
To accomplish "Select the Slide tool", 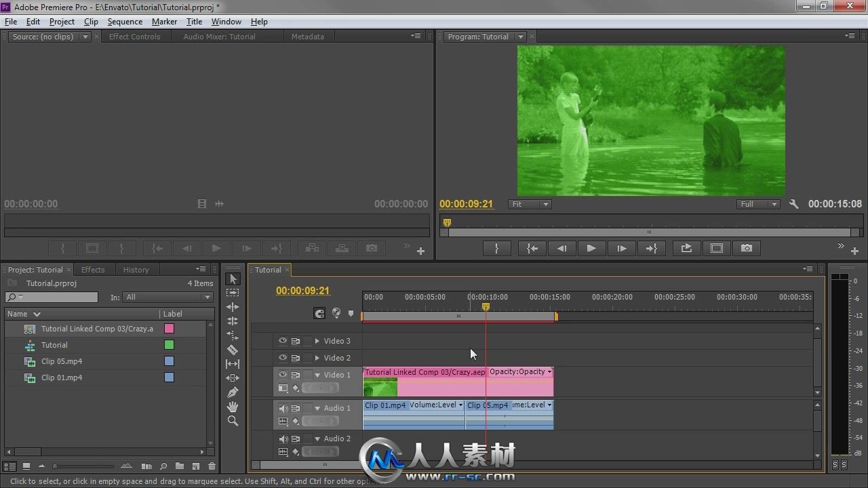I will tap(233, 378).
